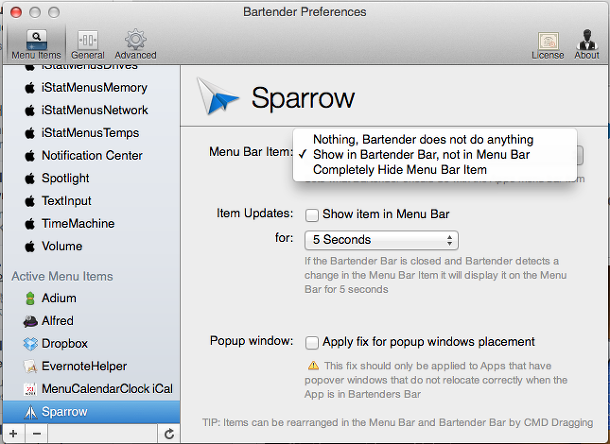Click the Alfred hat icon
Image resolution: width=610 pixels, height=444 pixels.
click(x=30, y=321)
